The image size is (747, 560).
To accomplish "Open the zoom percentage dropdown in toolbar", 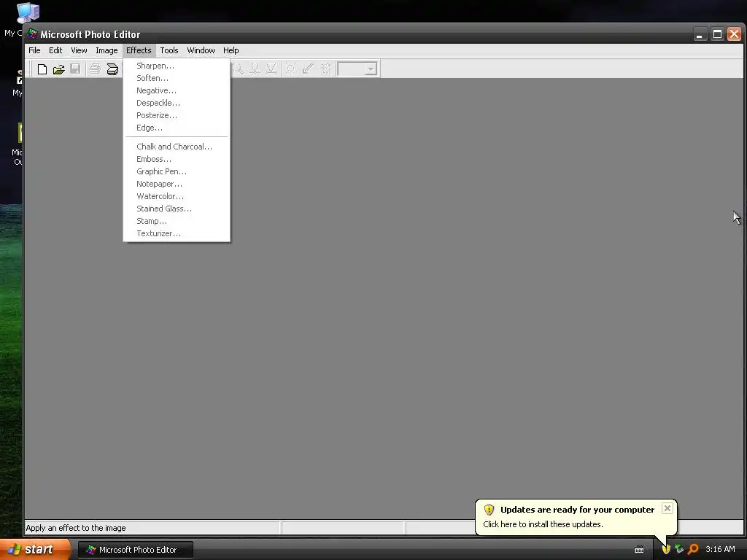I will point(371,69).
